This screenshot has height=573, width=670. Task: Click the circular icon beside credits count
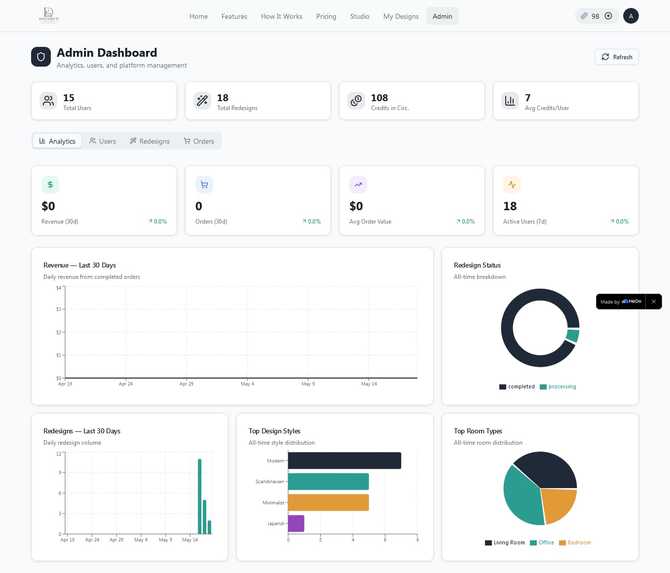608,16
